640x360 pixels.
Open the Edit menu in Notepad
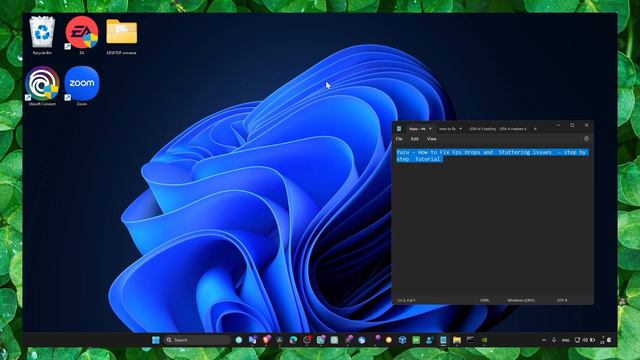[415, 139]
